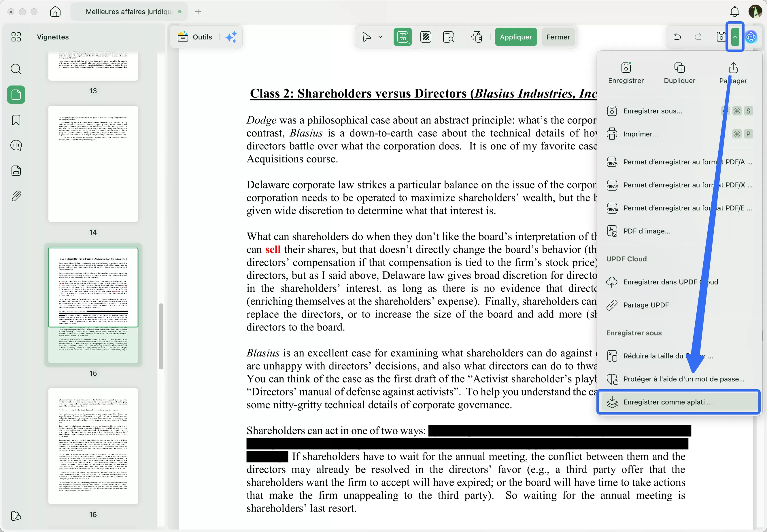Click the Fermer button
767x532 pixels.
[x=558, y=37]
